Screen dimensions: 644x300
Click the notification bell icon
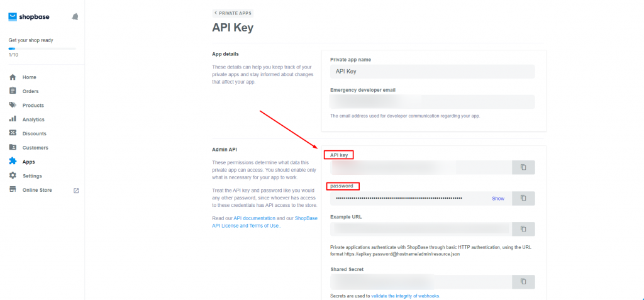[x=75, y=17]
